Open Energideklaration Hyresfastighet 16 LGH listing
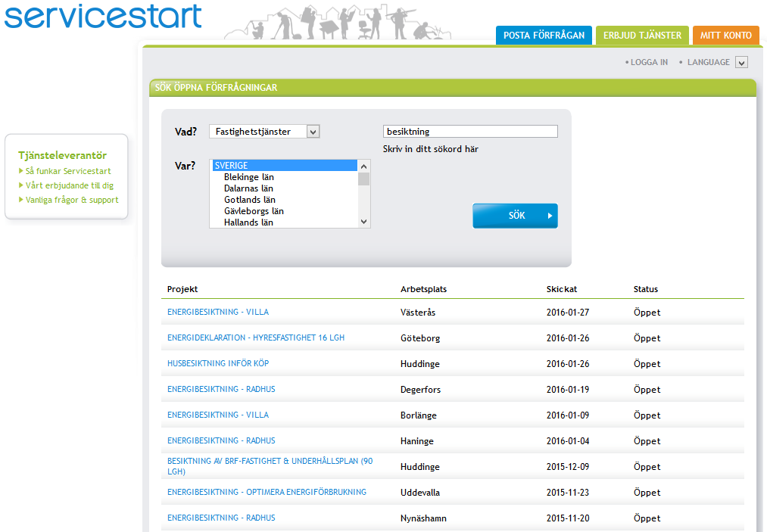The width and height of the screenshot is (767, 532). 256,338
